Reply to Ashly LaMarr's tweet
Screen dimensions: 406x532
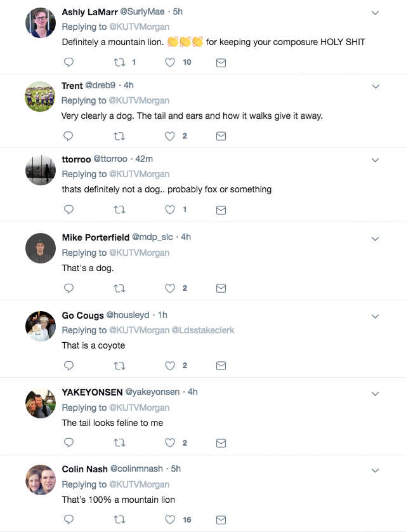coord(69,62)
